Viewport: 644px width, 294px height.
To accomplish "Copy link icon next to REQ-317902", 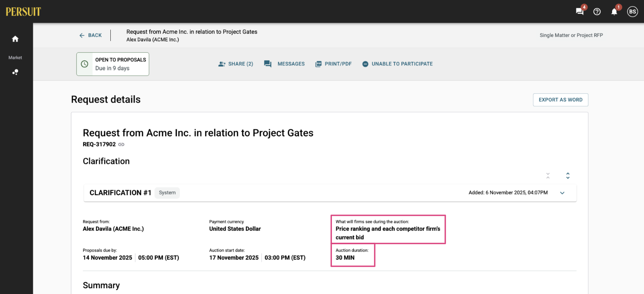I will click(121, 144).
